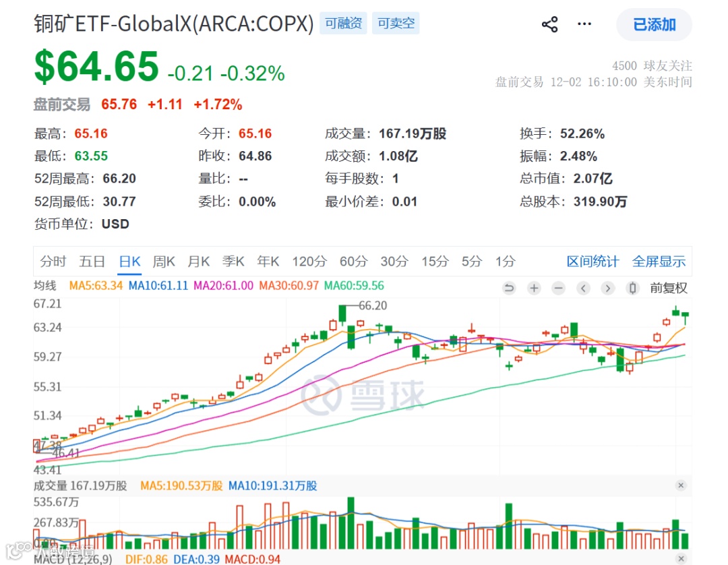Viewport: 728px width, 565px height.
Task: Click the 52周最高 66.20 value
Action: [x=119, y=179]
